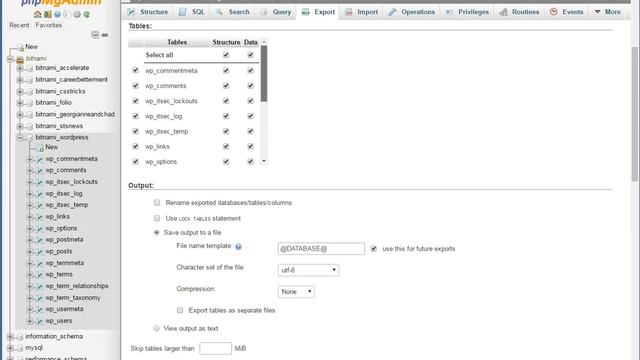Image resolution: width=640 pixels, height=360 pixels.
Task: Expand mysql database node
Action: point(10,348)
